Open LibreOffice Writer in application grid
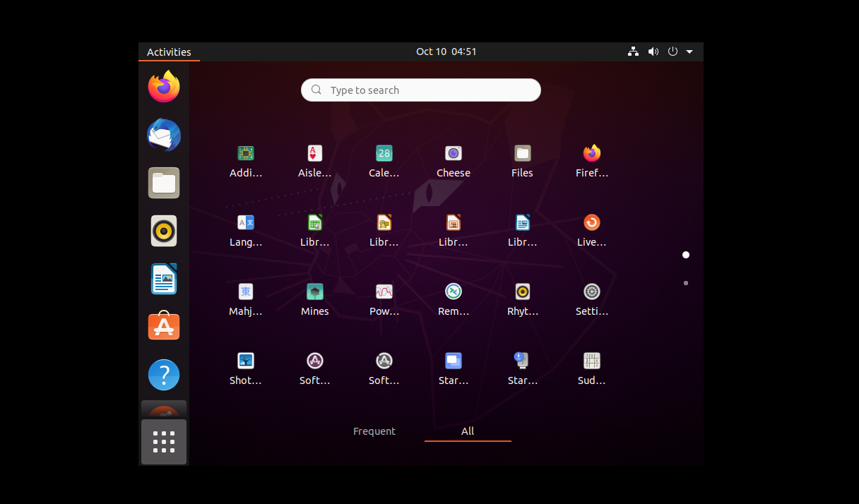 point(523,230)
